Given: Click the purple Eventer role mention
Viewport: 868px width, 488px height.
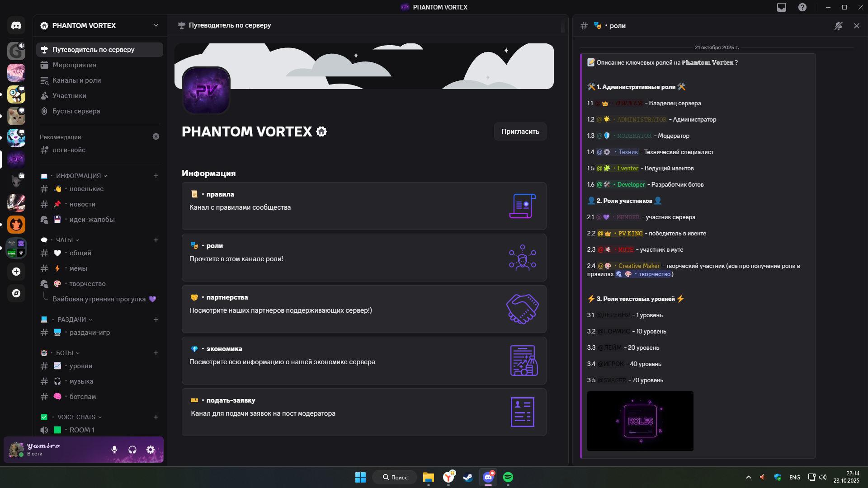Looking at the screenshot, I should click(627, 169).
